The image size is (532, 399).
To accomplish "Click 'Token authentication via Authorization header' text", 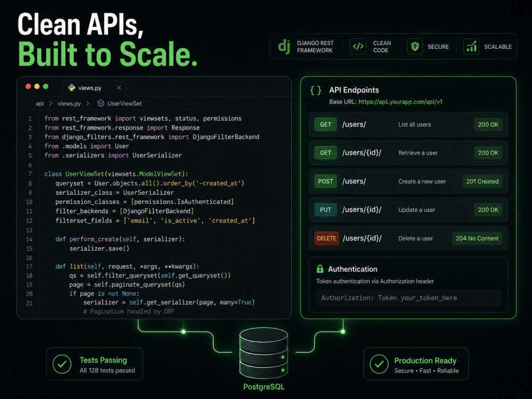I will tap(375, 281).
